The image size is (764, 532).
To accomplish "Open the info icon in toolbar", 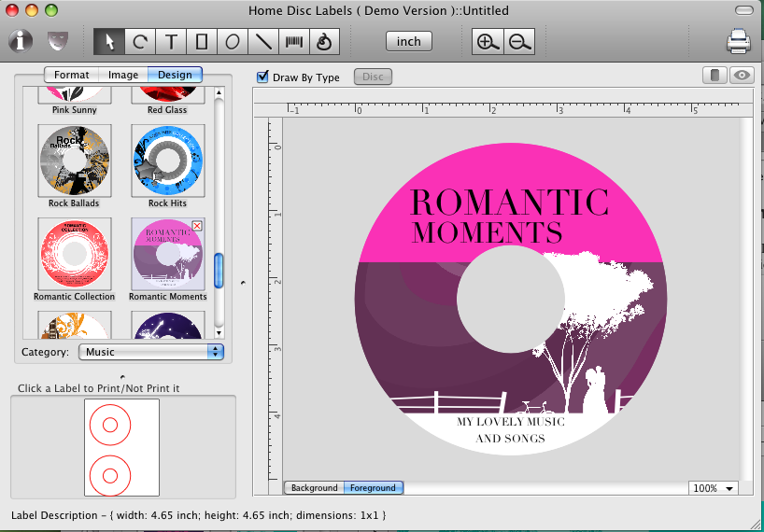I will [x=21, y=42].
